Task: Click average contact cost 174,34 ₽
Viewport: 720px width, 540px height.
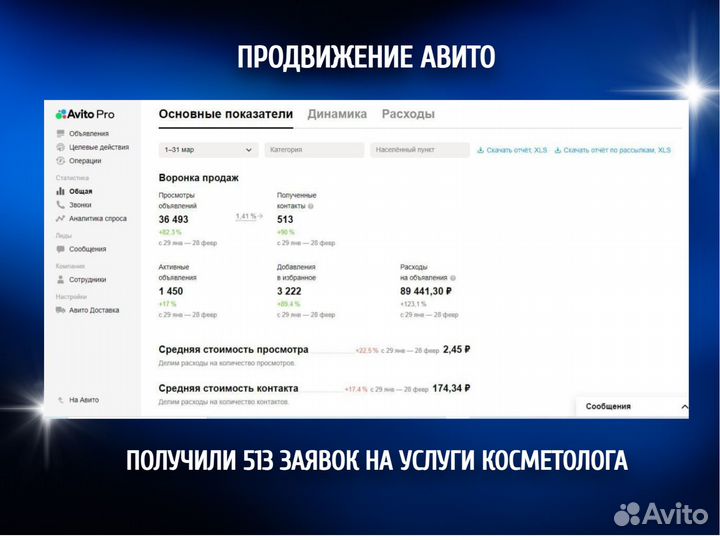Action: click(451, 388)
